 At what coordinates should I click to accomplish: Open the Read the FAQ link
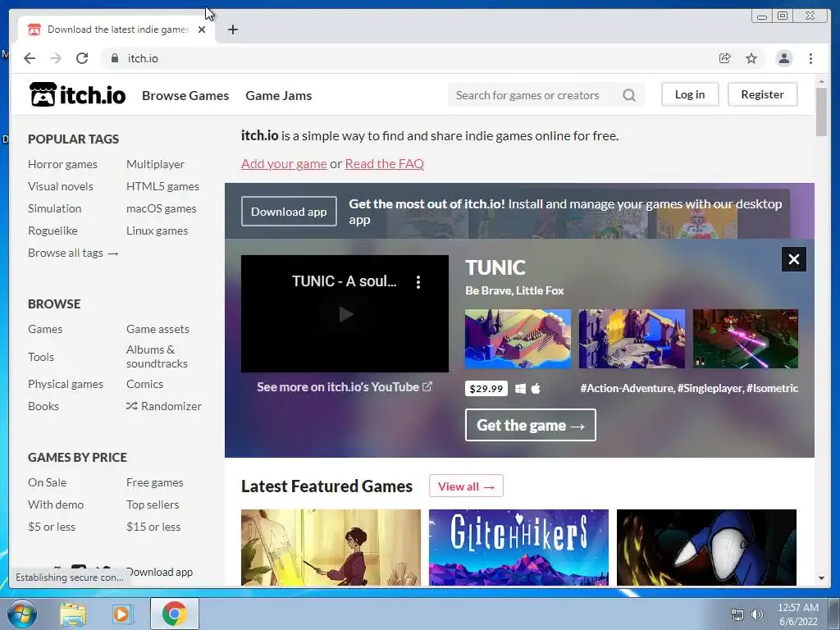pyautogui.click(x=384, y=163)
